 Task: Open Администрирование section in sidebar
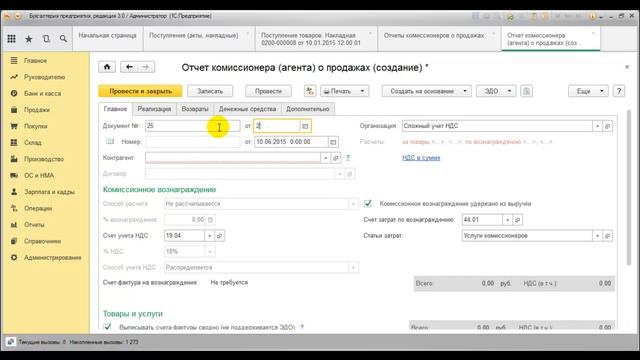53,258
